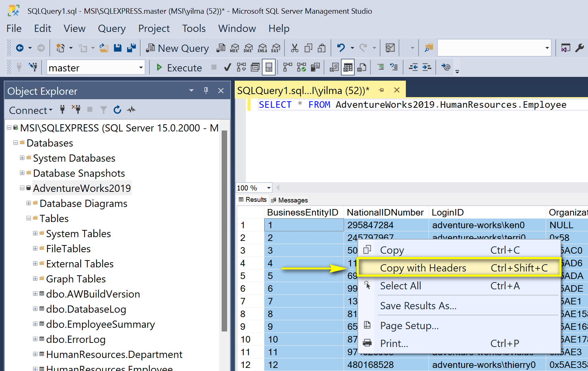The height and width of the screenshot is (371, 588).
Task: Choose Save Results As... from the context menu
Action: tap(459, 305)
